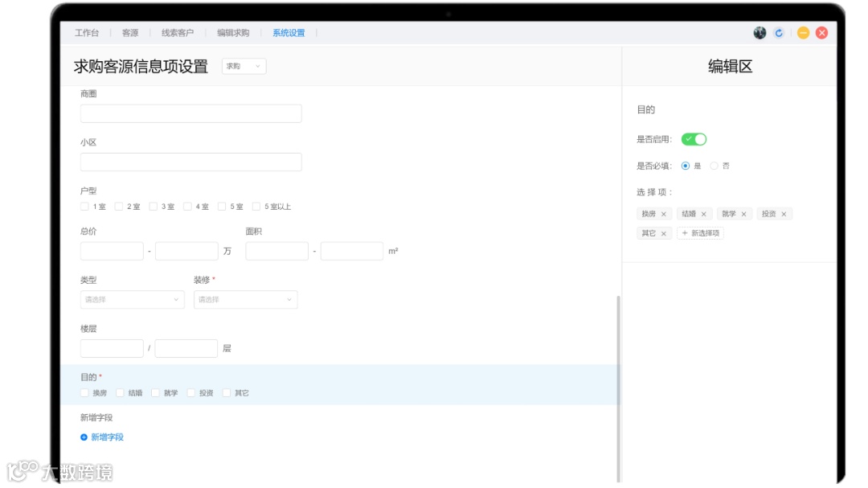Click the 新增字段 link
Viewport: 868px width, 488px height.
(108, 437)
